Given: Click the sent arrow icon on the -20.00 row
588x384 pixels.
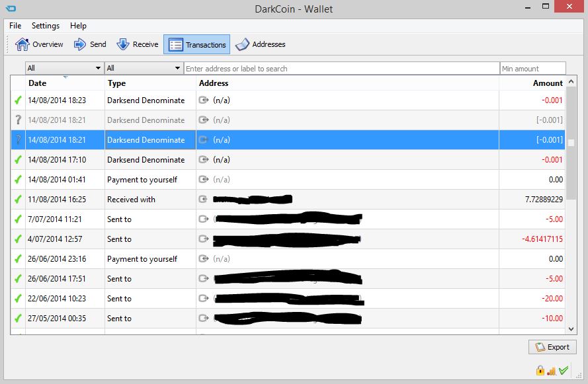Looking at the screenshot, I should tap(204, 299).
